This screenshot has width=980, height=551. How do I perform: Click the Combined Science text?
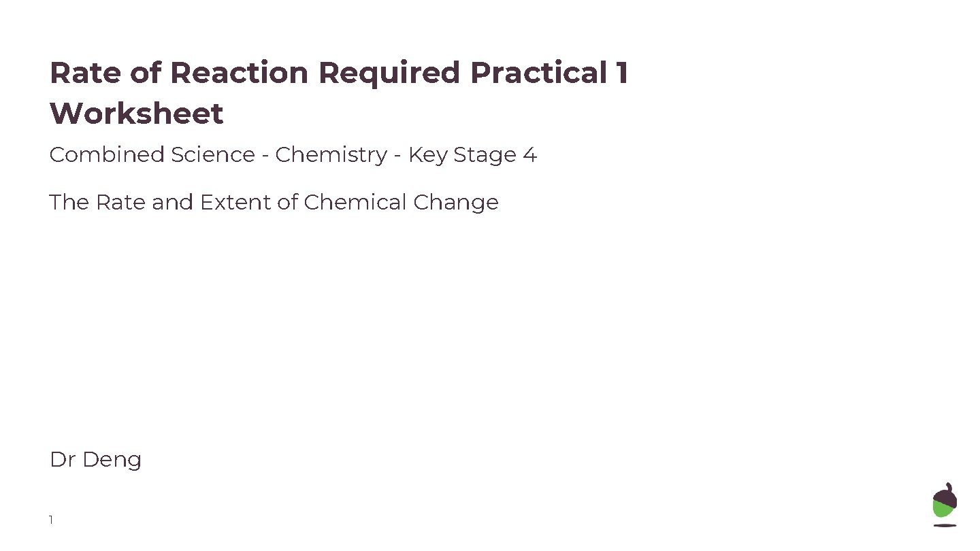pyautogui.click(x=152, y=155)
